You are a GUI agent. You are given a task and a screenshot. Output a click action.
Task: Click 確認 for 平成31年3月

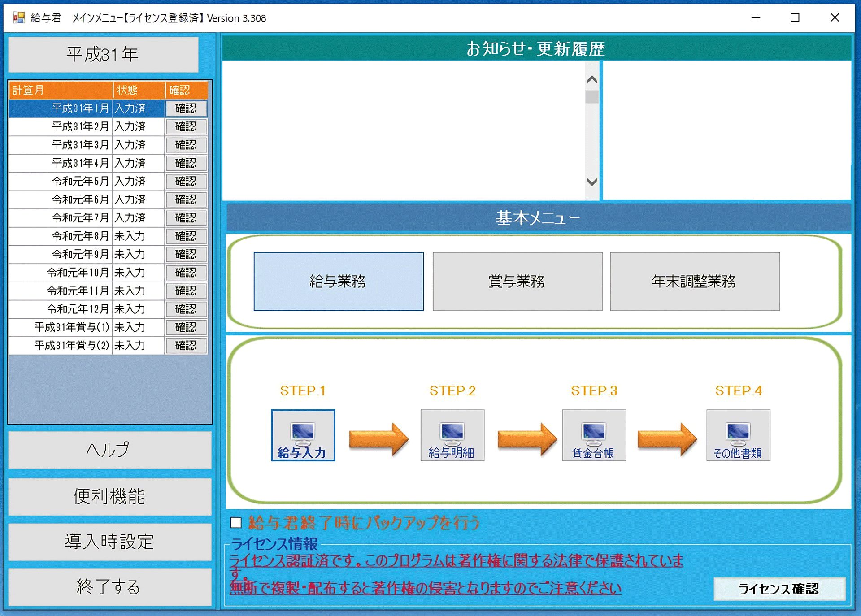[x=186, y=145]
